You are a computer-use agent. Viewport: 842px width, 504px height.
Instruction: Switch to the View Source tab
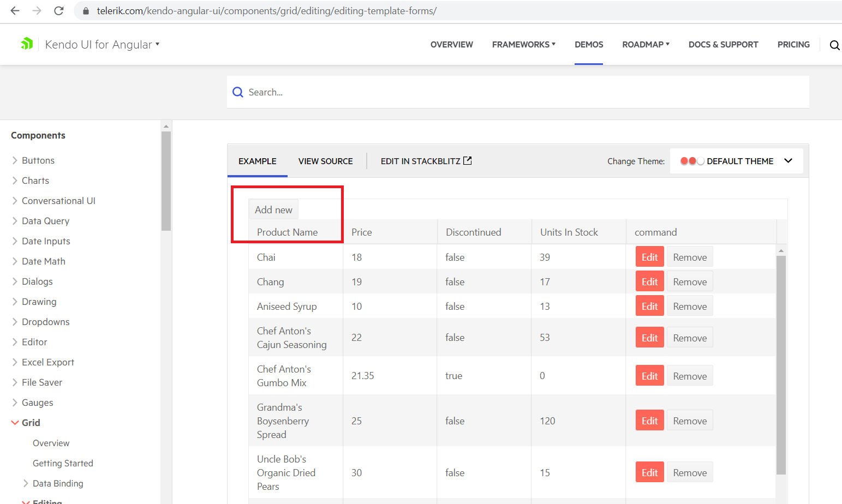tap(325, 161)
